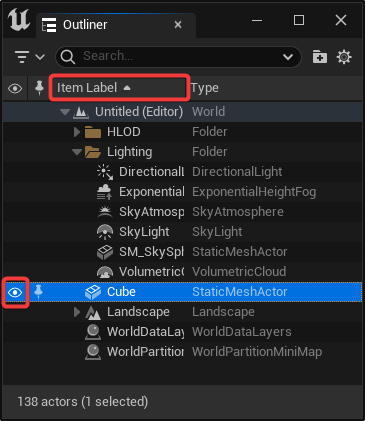365x421 pixels.
Task: Switch to the Outliner tab
Action: pos(85,25)
